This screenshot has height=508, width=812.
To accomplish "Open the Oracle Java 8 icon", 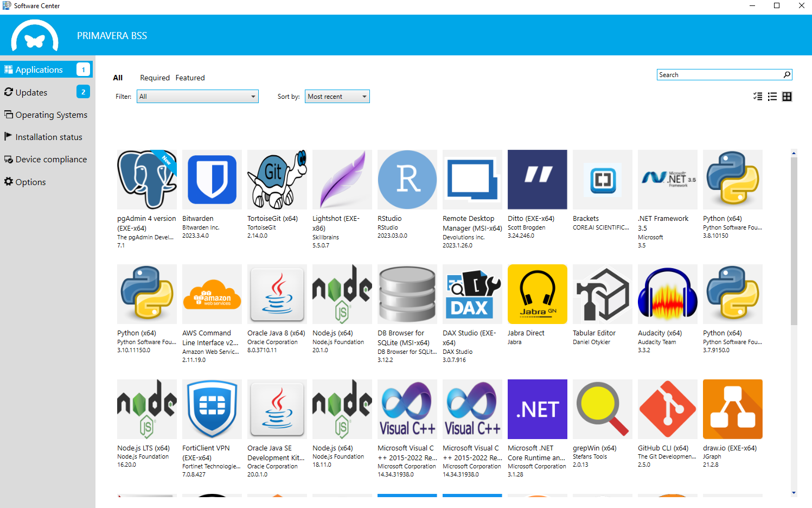I will (277, 294).
